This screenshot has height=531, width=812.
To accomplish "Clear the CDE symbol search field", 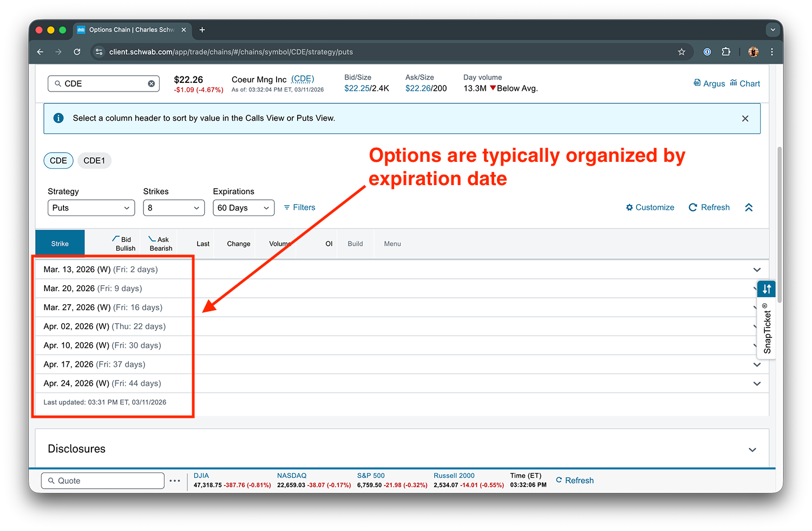I will (152, 83).
